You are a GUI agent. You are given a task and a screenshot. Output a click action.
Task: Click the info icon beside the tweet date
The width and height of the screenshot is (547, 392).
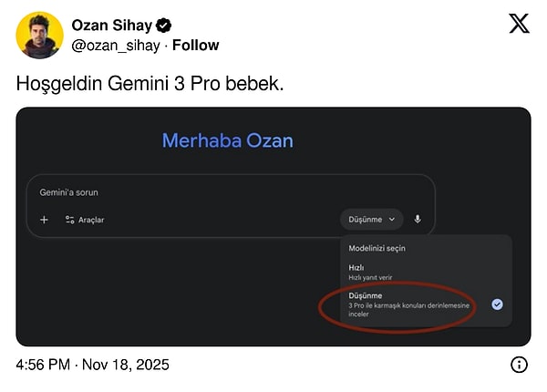519,365
